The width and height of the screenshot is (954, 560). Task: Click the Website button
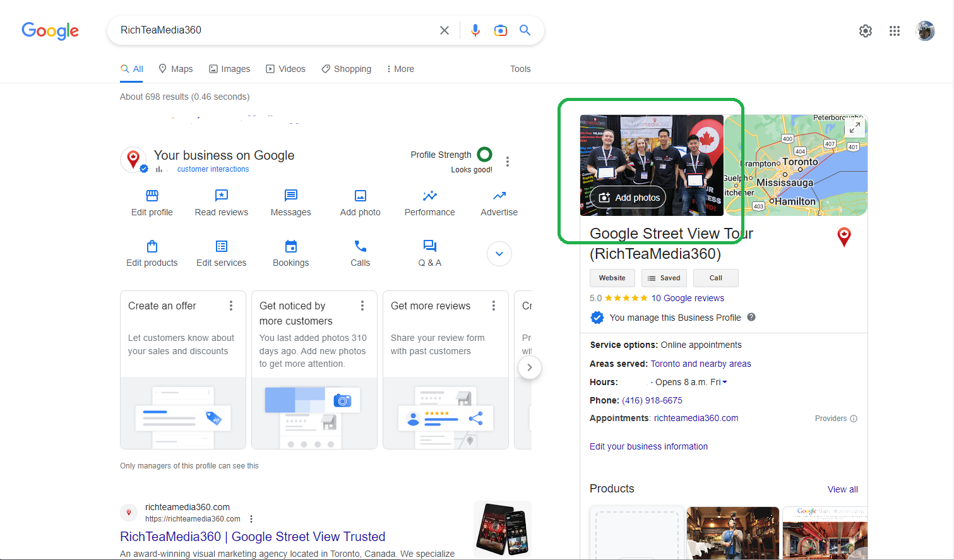612,278
